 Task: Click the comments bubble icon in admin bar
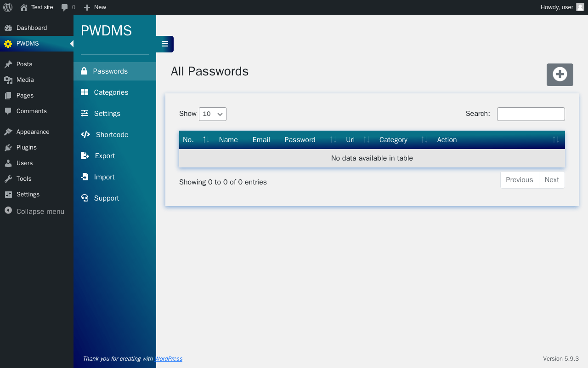coord(64,7)
